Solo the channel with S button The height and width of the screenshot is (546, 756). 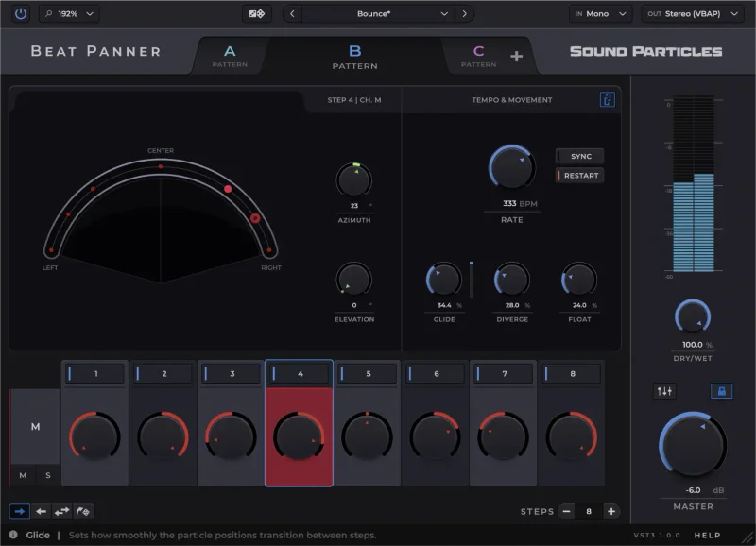pyautogui.click(x=48, y=475)
